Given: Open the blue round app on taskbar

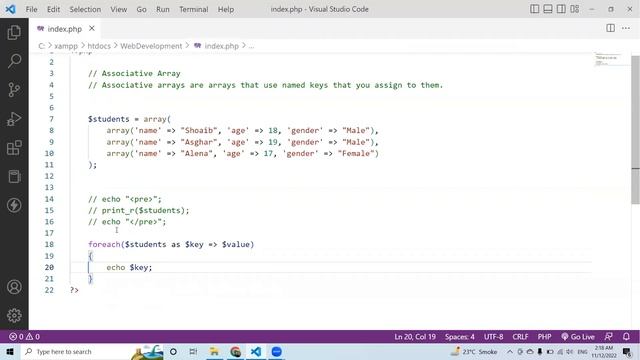Looking at the screenshot, I should pos(276,351).
